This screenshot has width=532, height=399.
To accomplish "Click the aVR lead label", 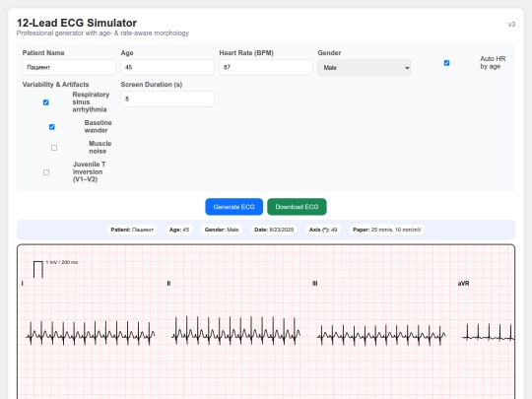I will [463, 284].
